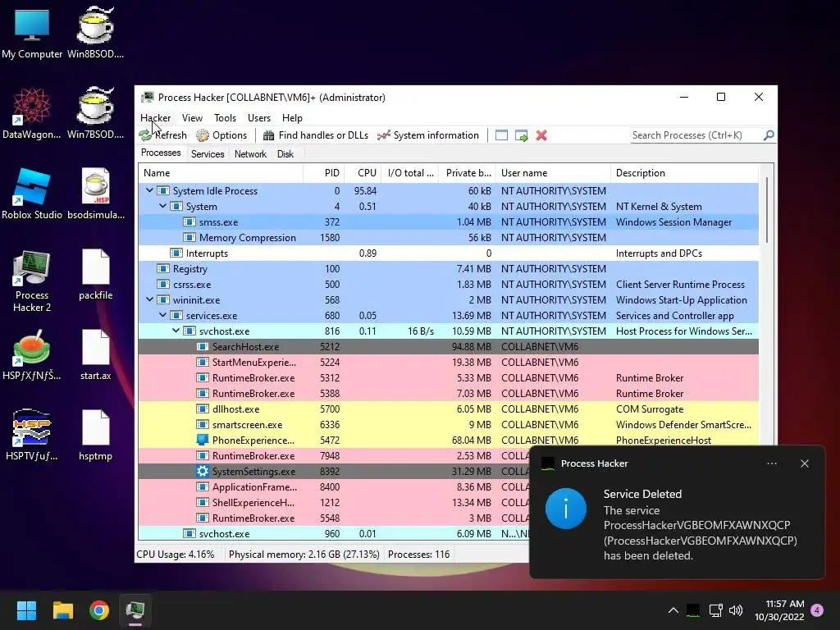Click the process list vertical scrollbar
This screenshot has width=840, height=630.
[767, 209]
